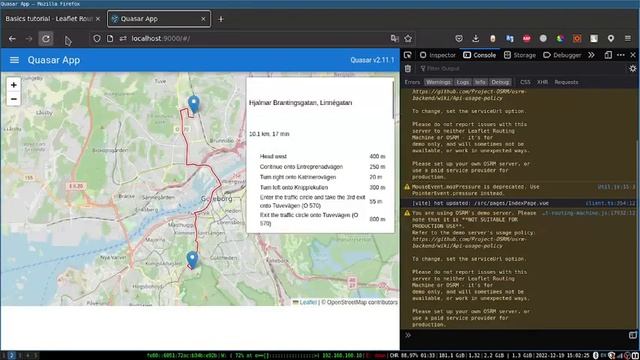The height and width of the screenshot is (360, 640).
Task: Toggle responsive design mode
Action: (608, 55)
